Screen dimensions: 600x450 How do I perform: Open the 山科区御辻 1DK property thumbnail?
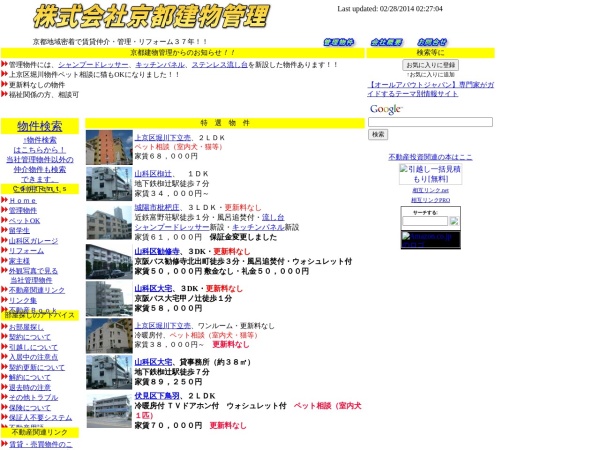(109, 184)
